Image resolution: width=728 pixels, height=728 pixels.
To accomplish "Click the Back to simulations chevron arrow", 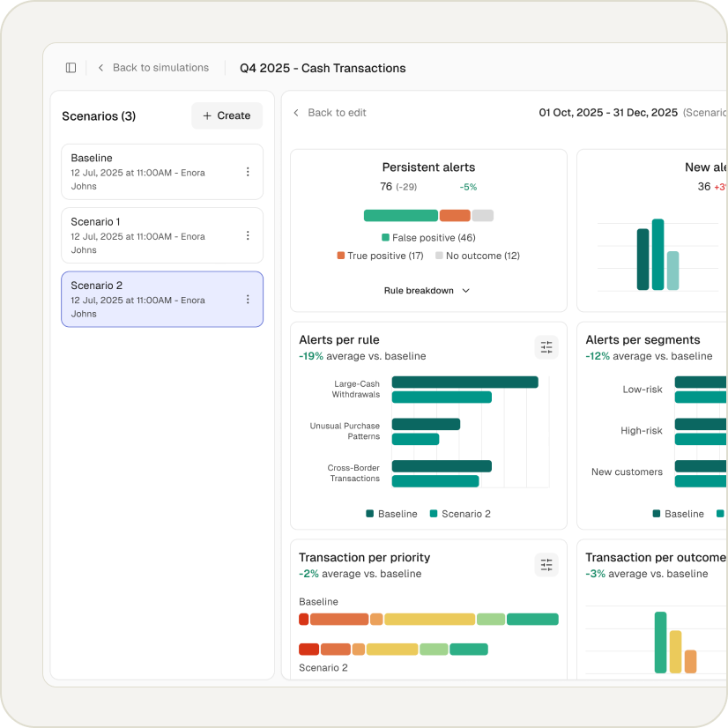I will 100,68.
